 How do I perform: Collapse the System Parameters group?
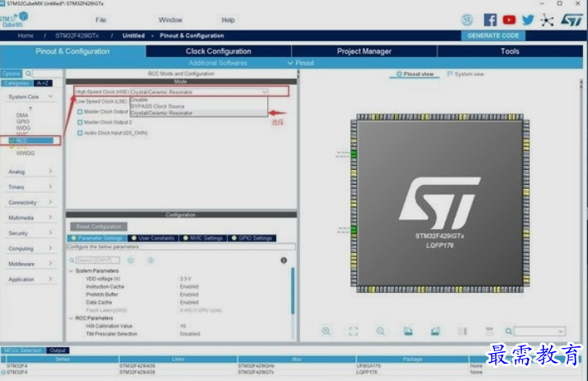tap(71, 270)
